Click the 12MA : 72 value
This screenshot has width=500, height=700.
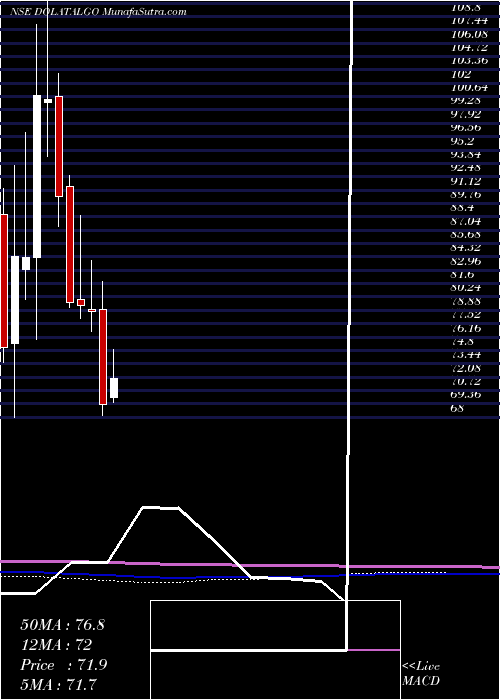pos(56,645)
